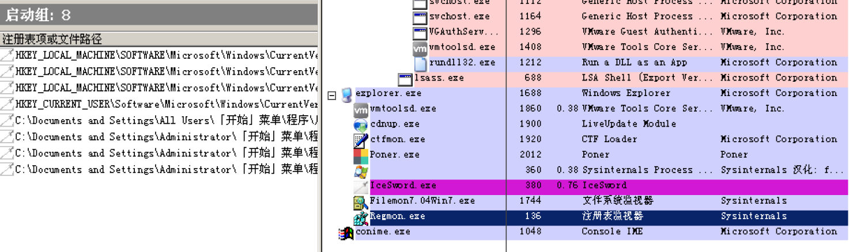Select the Poner.exe process name
Screen dimensions: 868x252
coord(395,155)
